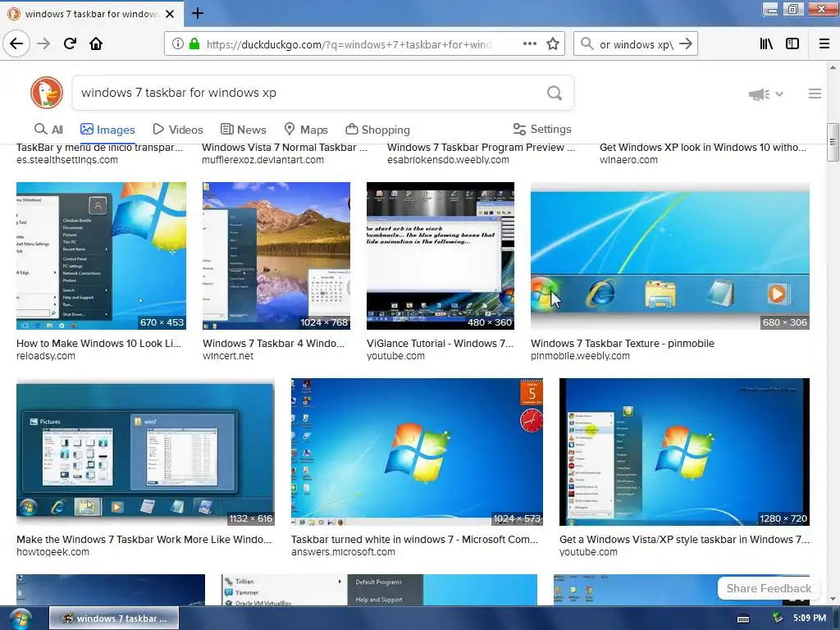Toggle the browser sidebar view

tap(792, 43)
